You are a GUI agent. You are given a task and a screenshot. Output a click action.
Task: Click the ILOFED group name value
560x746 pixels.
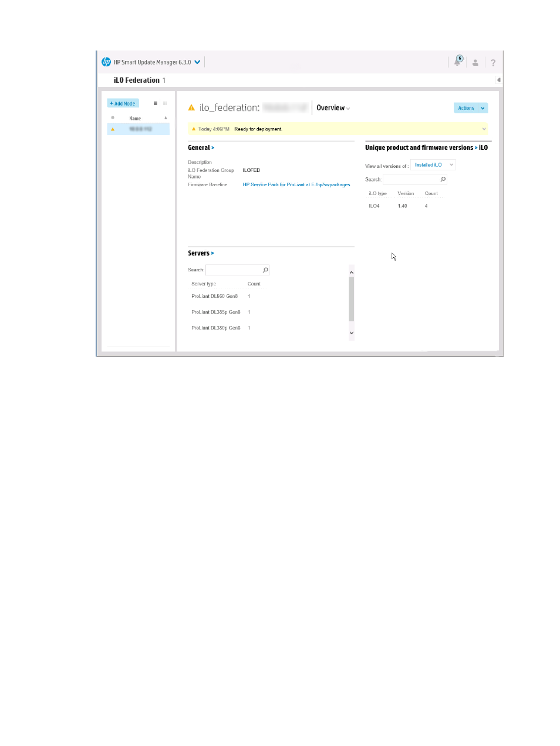tap(251, 170)
